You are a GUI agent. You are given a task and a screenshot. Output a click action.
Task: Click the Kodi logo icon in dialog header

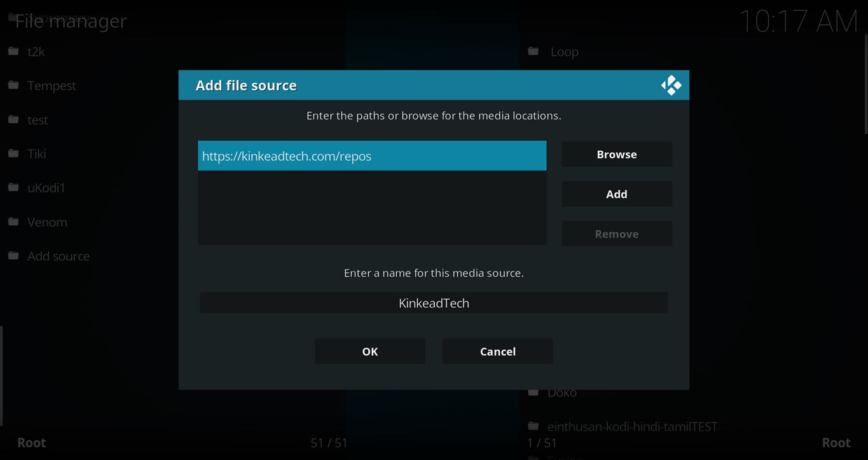click(x=671, y=85)
